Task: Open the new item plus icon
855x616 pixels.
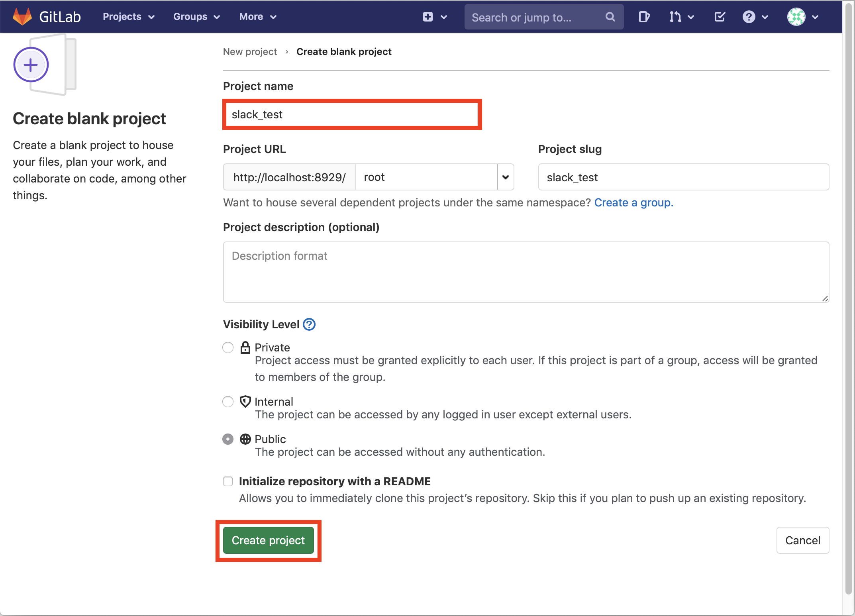Action: (x=427, y=17)
